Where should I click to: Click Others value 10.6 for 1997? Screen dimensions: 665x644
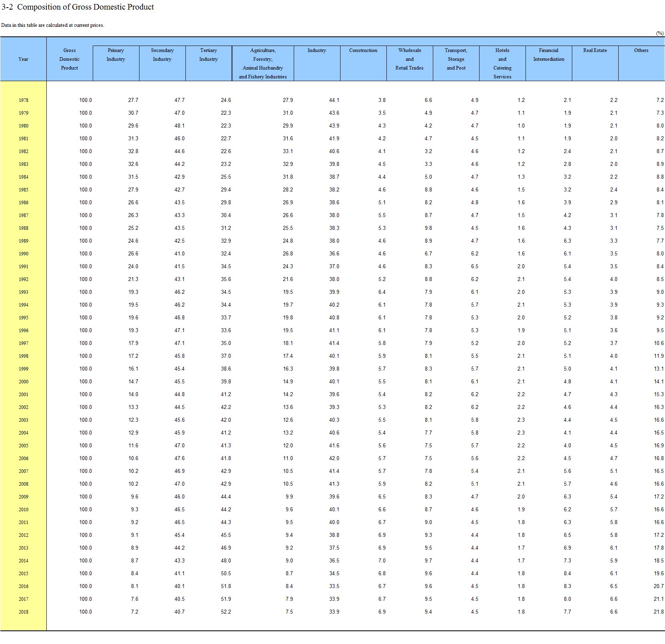point(659,343)
